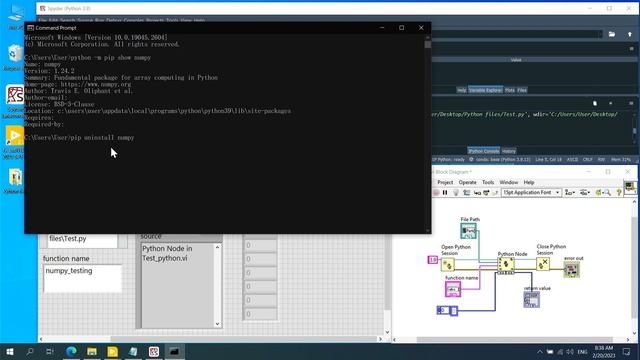Switch to IPython Console tab
Screen dimensions: 640x360
(483, 151)
